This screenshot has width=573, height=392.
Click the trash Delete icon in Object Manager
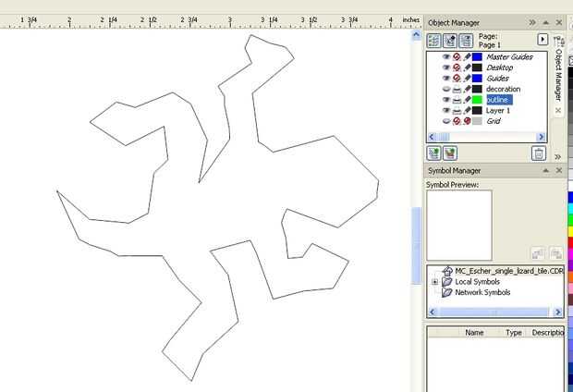538,153
